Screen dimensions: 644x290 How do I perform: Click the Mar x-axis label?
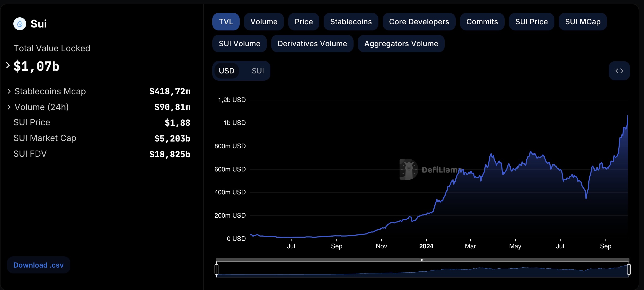(470, 246)
